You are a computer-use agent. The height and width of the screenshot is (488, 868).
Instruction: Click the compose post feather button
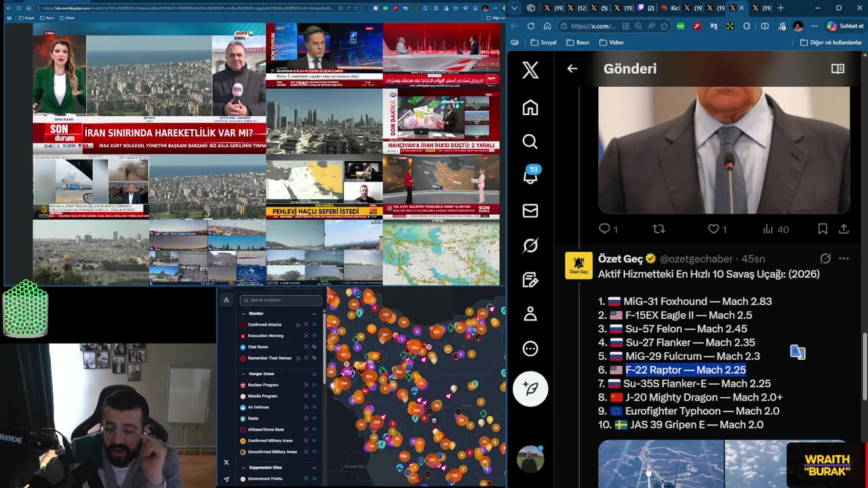point(530,389)
